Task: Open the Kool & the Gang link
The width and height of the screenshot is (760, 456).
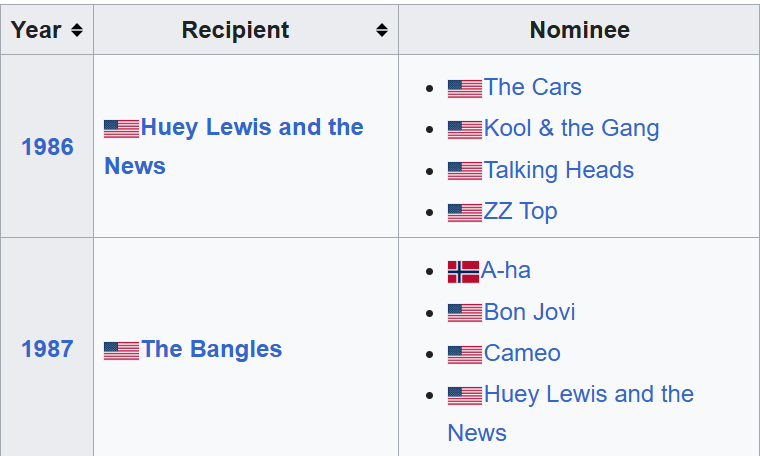Action: pyautogui.click(x=571, y=128)
